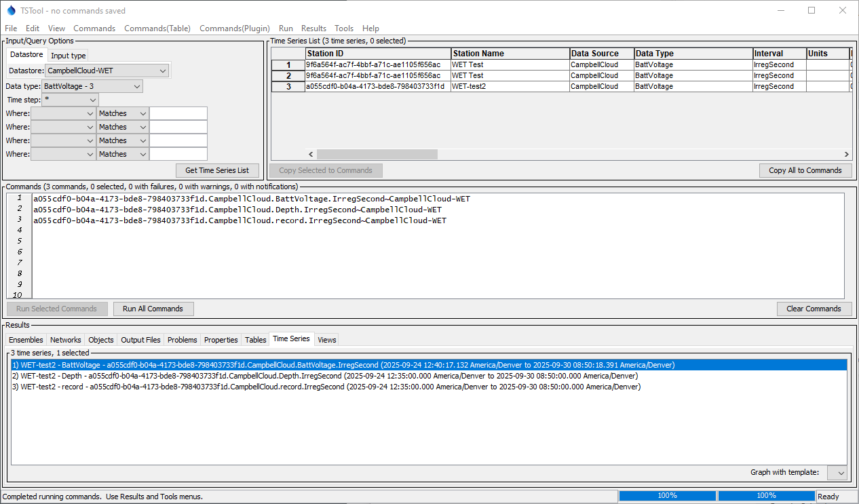Click Get Time Series List button
Image resolution: width=859 pixels, height=504 pixels.
[217, 170]
